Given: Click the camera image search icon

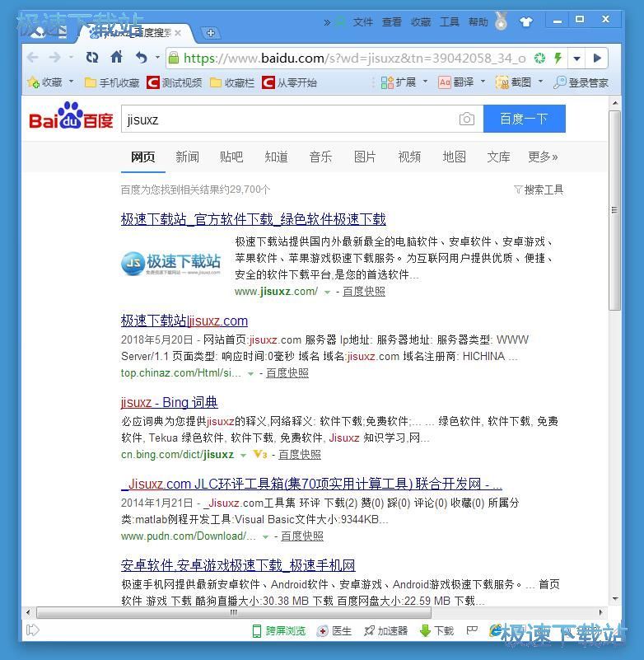Looking at the screenshot, I should 467,119.
